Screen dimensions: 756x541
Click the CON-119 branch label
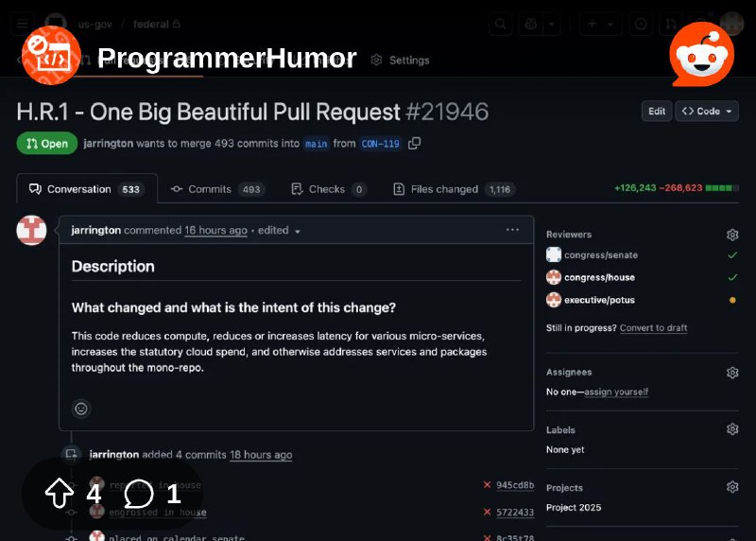coord(381,144)
